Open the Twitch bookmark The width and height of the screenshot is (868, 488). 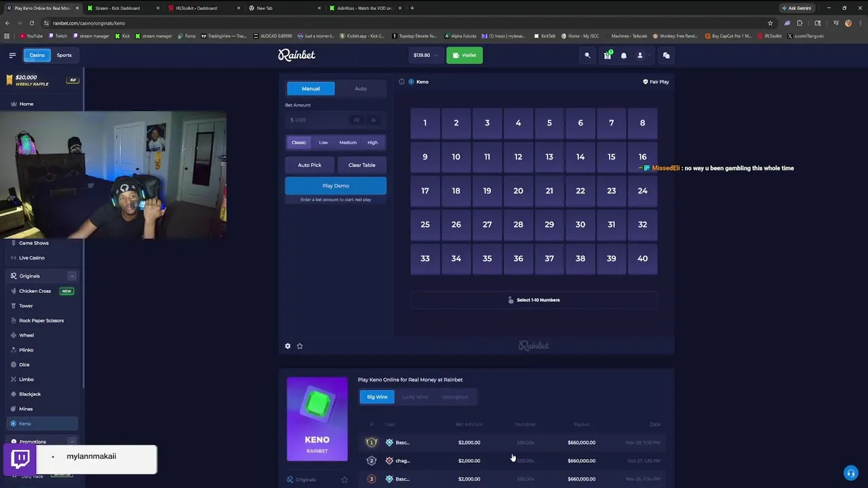tap(58, 36)
